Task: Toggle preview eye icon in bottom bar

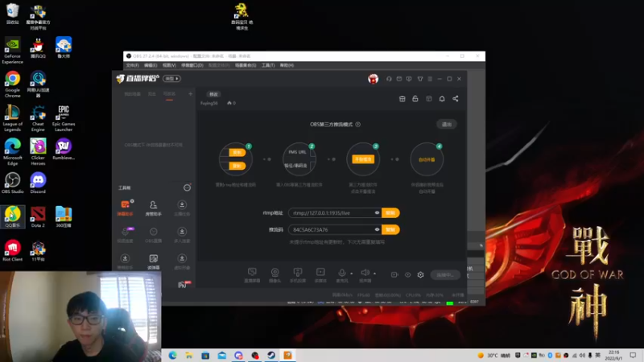Action: click(x=408, y=274)
